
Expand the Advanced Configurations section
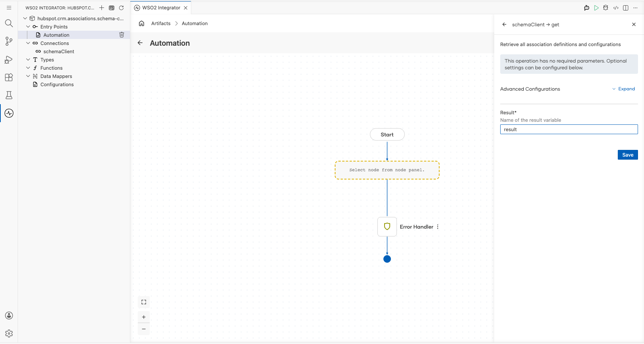(624, 89)
